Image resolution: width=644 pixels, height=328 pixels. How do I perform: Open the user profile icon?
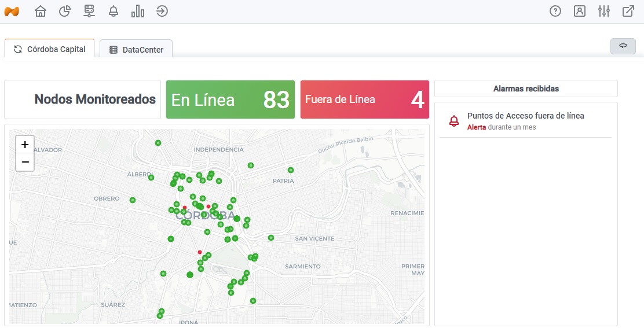click(x=580, y=11)
